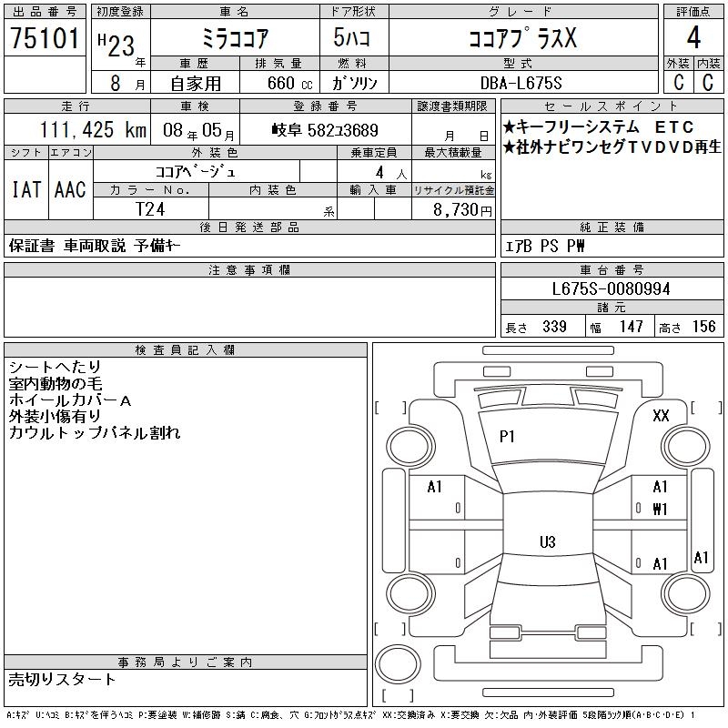
Task: Select the shipped-later parts line 保証書 車両取説 予備キー
Action: tap(95, 246)
